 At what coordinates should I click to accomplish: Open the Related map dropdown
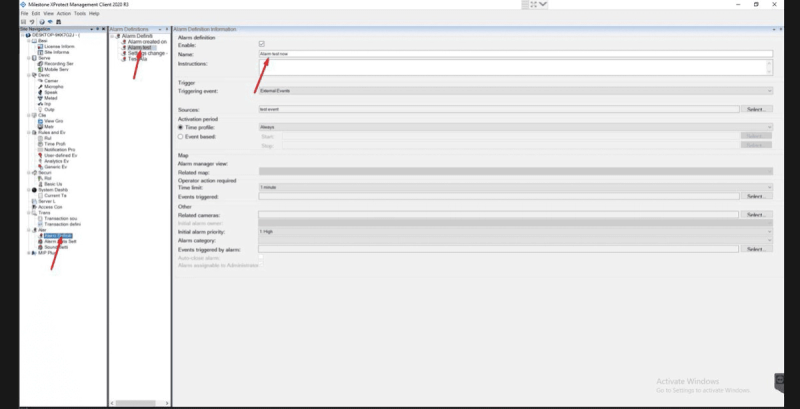516,171
